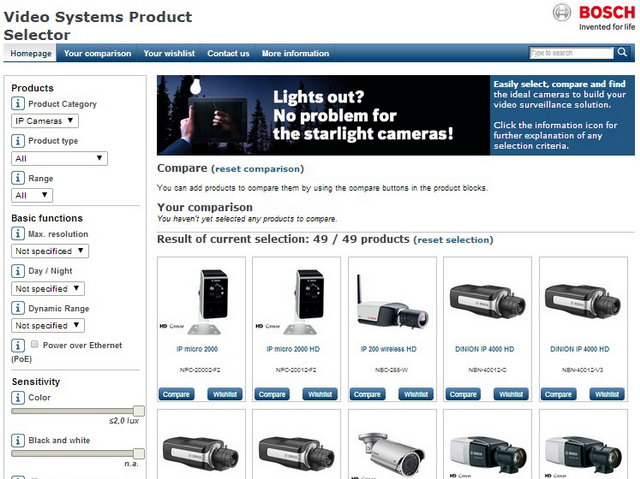Click the Type to search input field
Image resolution: width=640 pixels, height=479 pixels.
(571, 53)
